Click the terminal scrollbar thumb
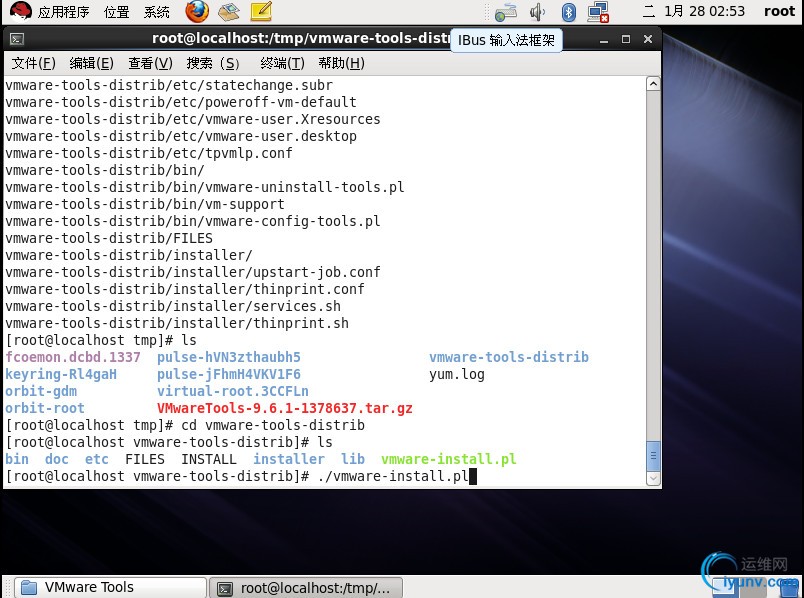The width and height of the screenshot is (804, 598). [653, 455]
